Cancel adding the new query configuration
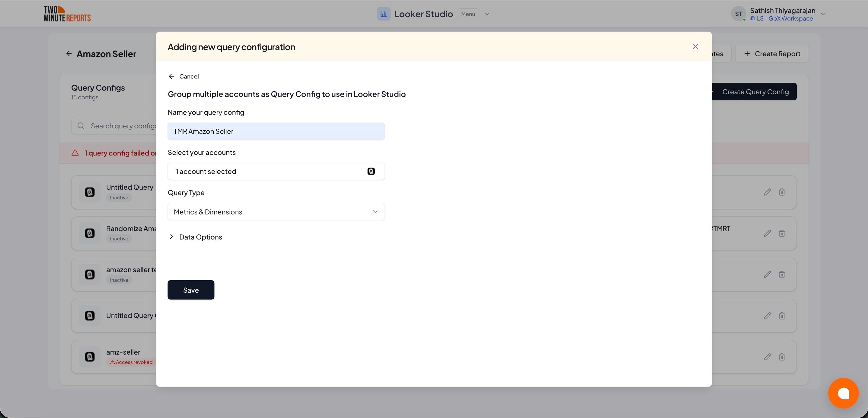This screenshot has height=418, width=868. pos(183,76)
